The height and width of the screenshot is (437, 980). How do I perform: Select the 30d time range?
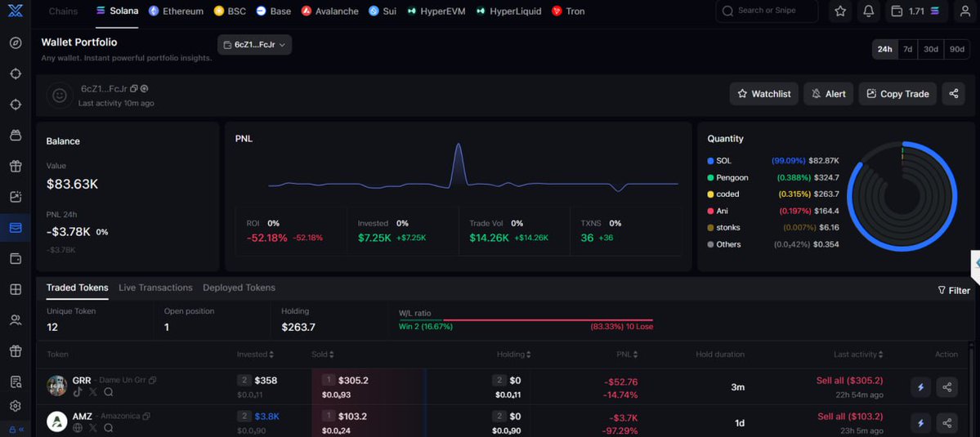pos(931,49)
